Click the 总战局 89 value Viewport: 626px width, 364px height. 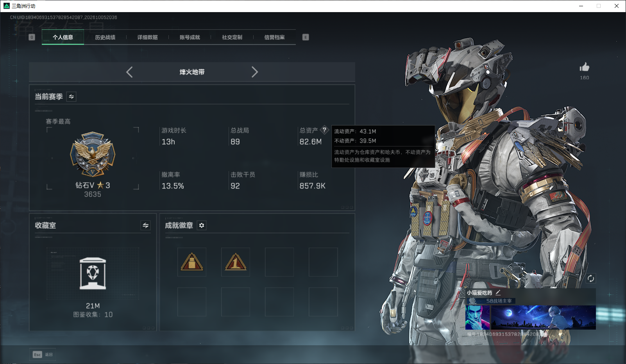235,142
